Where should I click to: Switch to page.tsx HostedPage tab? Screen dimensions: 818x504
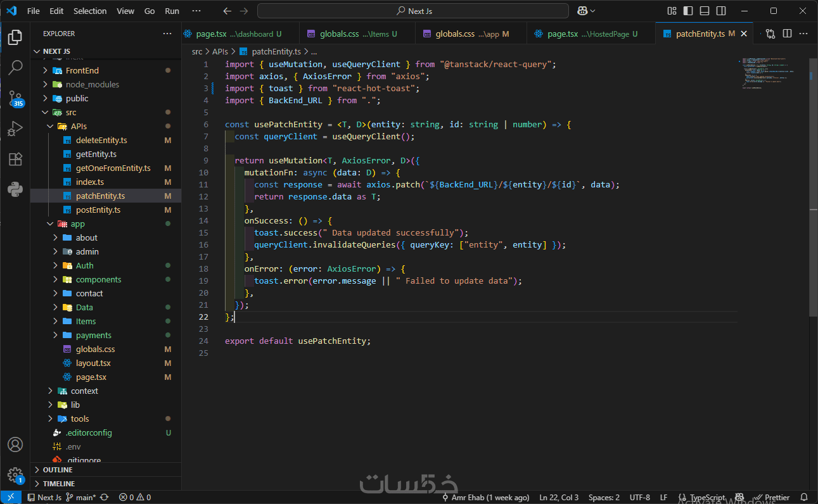point(591,34)
